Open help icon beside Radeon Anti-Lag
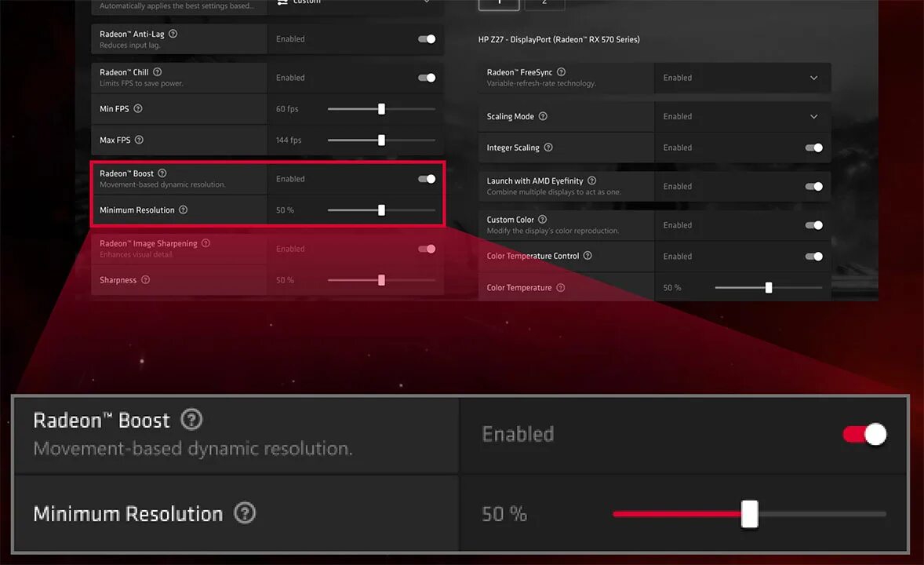The width and height of the screenshot is (924, 565). pyautogui.click(x=173, y=34)
